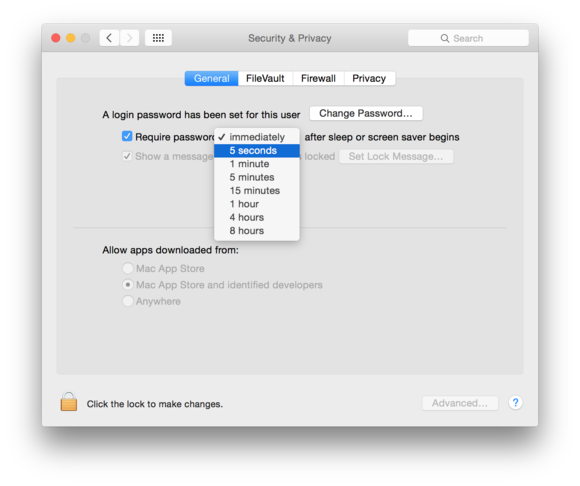Switch to the FileVault tab
The height and width of the screenshot is (486, 580).
265,78
